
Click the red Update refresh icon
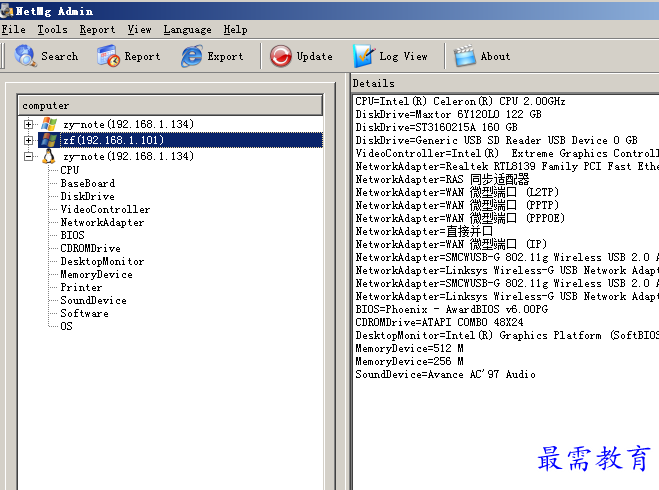[x=281, y=56]
